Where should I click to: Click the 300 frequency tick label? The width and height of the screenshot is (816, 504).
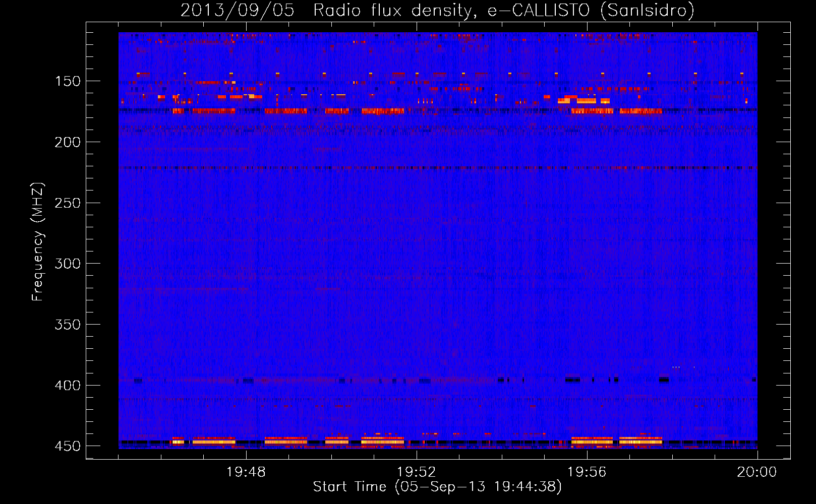tap(68, 264)
